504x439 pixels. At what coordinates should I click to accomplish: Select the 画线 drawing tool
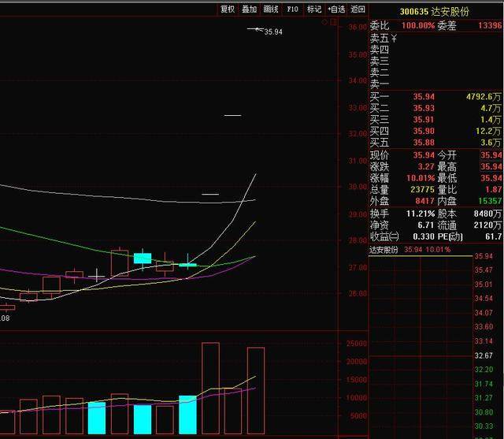point(271,9)
